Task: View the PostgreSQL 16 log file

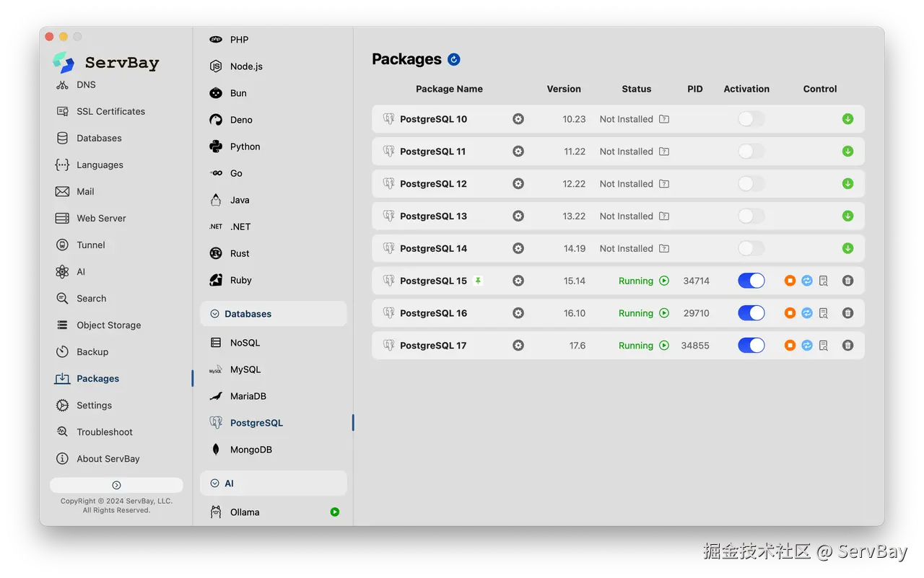Action: point(824,313)
